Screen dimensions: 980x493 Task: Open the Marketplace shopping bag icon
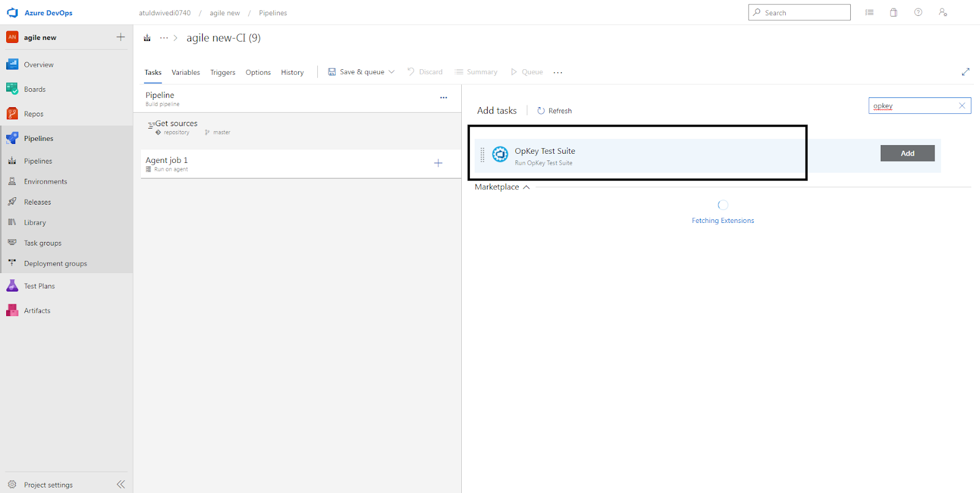pyautogui.click(x=894, y=12)
